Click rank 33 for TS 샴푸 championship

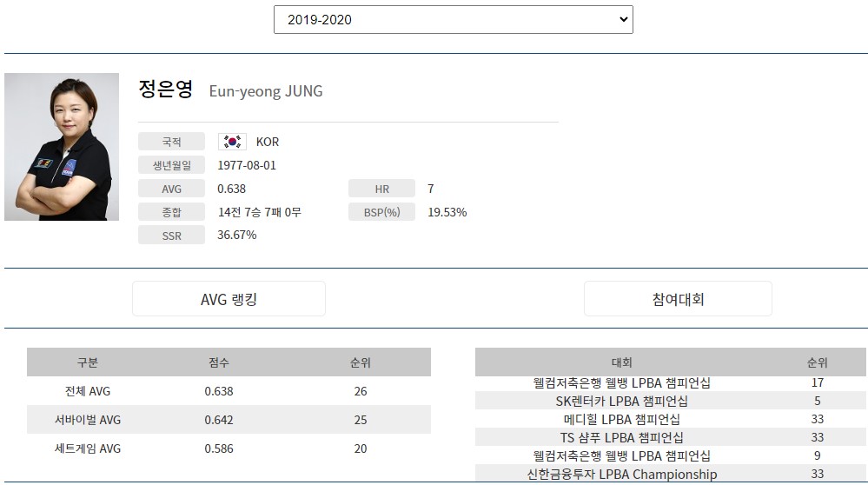(x=818, y=437)
